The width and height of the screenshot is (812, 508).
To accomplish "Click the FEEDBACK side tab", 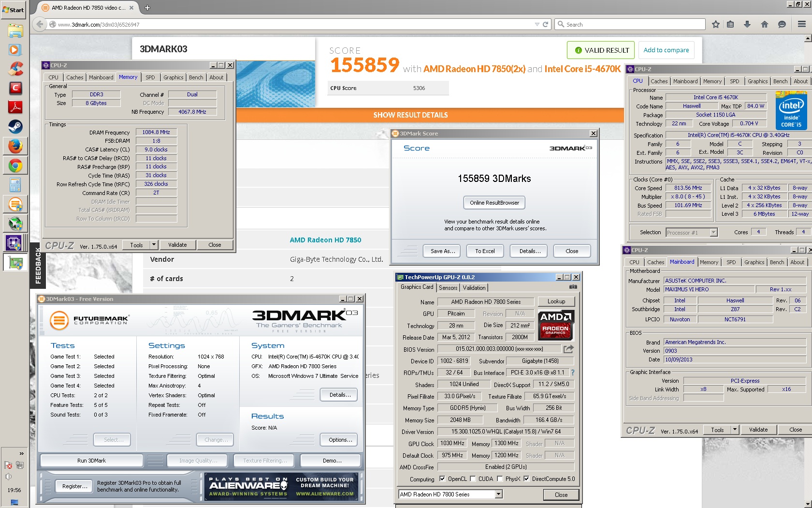I will (x=38, y=265).
